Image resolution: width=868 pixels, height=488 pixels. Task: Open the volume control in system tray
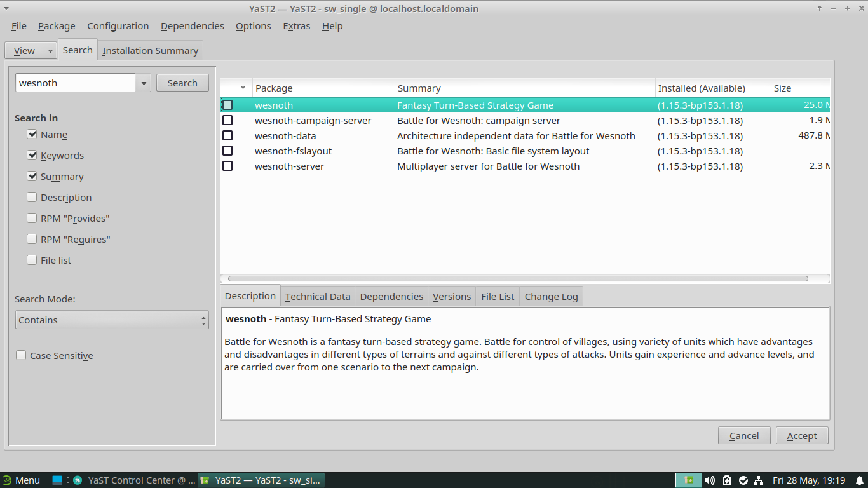tap(710, 480)
